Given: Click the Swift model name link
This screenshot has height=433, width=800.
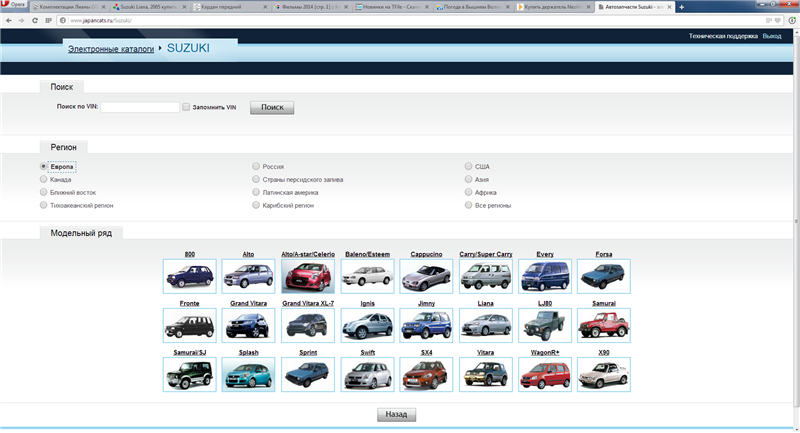Looking at the screenshot, I should (367, 352).
